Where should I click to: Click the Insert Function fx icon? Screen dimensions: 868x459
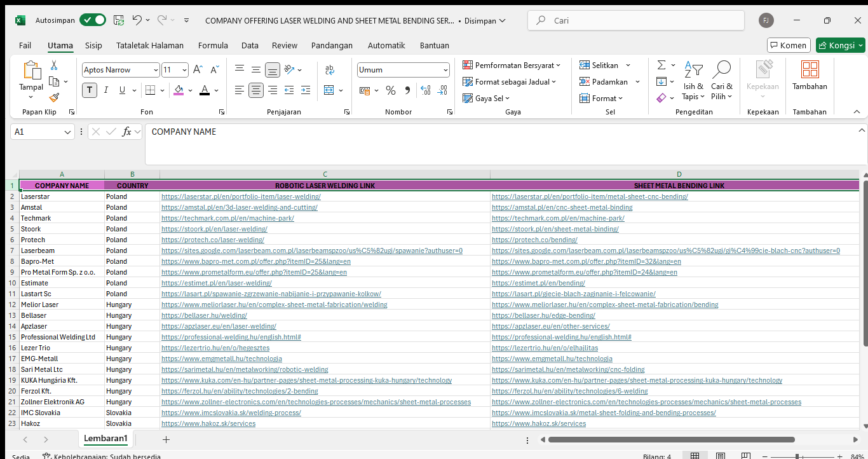pos(127,132)
